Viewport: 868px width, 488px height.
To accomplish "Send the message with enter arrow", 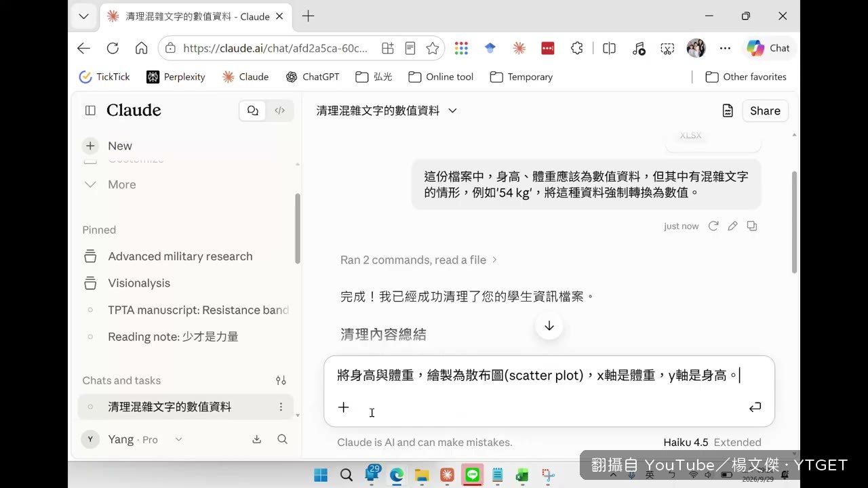I will click(755, 407).
